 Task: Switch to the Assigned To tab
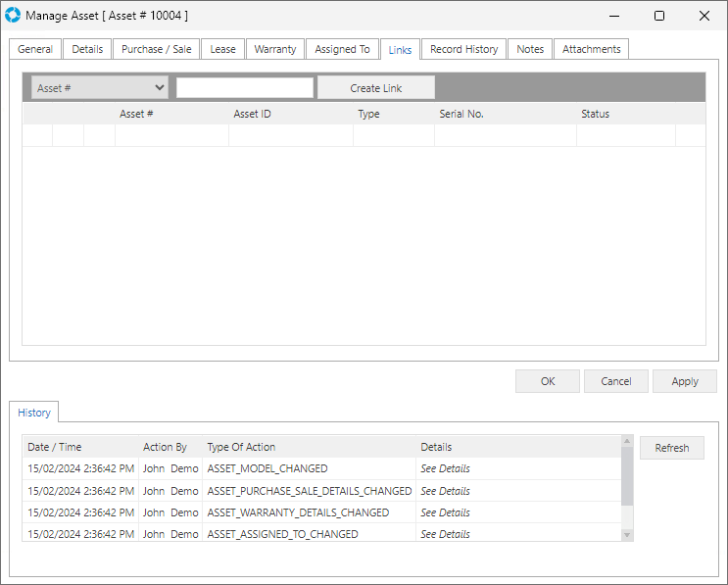pyautogui.click(x=342, y=49)
